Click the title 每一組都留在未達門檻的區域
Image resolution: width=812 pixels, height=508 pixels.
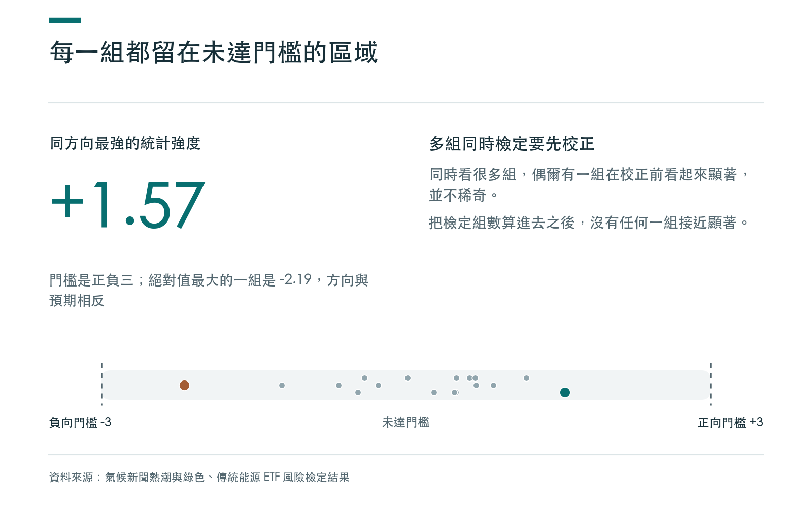[x=214, y=52]
